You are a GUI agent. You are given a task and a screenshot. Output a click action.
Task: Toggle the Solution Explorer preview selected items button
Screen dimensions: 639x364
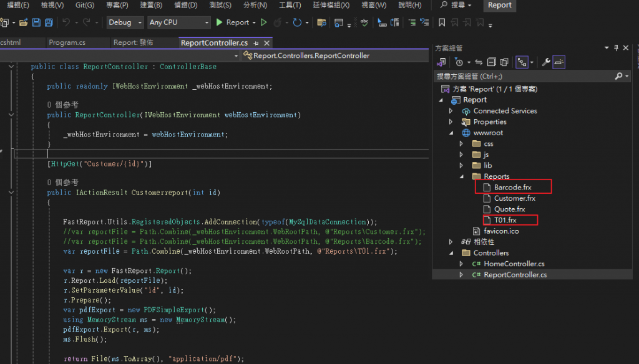coord(559,62)
